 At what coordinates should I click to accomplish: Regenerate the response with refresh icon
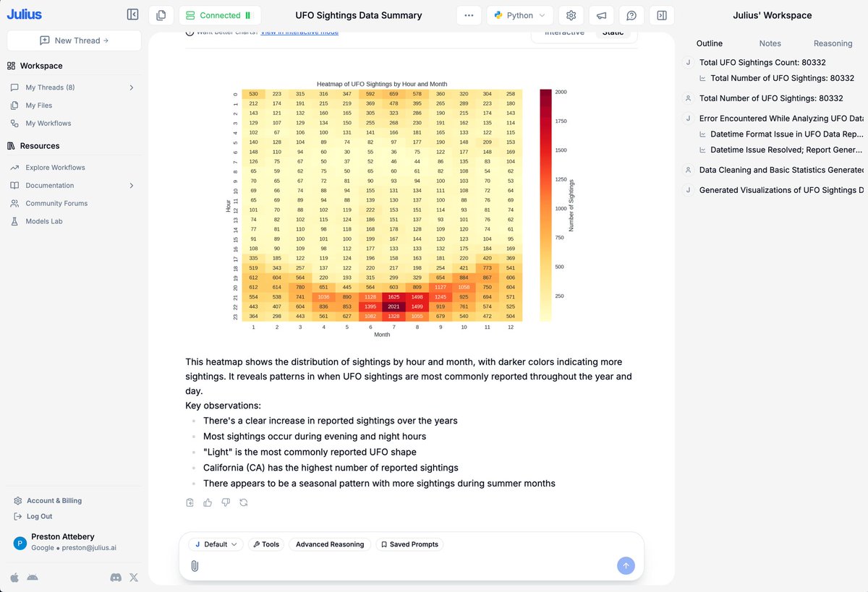[244, 502]
